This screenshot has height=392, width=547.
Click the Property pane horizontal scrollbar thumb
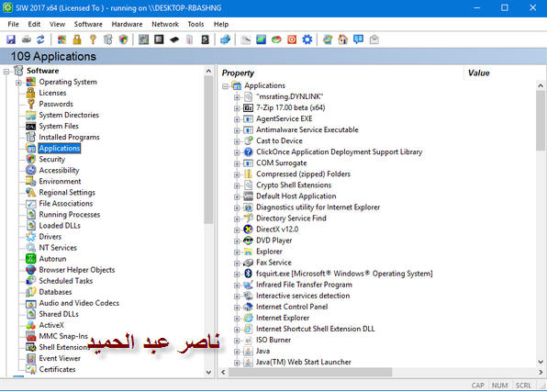(310, 373)
